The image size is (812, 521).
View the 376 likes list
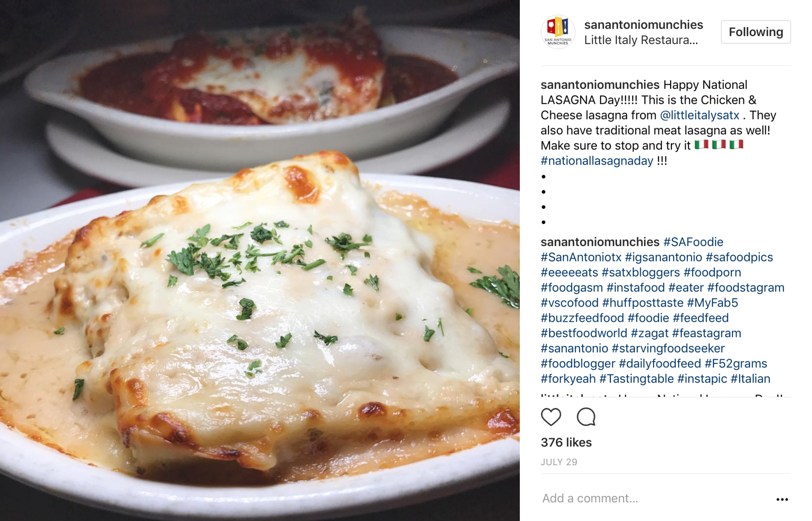[566, 442]
